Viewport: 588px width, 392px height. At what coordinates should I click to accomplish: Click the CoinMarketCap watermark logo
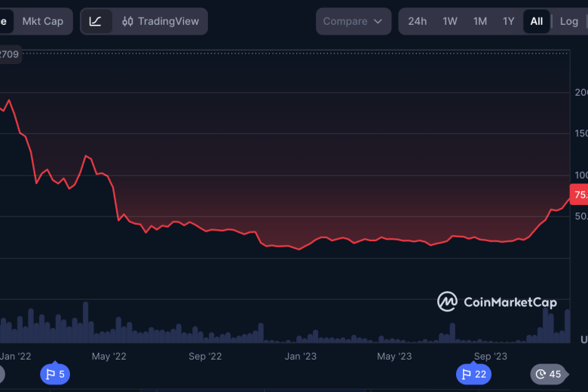497,302
